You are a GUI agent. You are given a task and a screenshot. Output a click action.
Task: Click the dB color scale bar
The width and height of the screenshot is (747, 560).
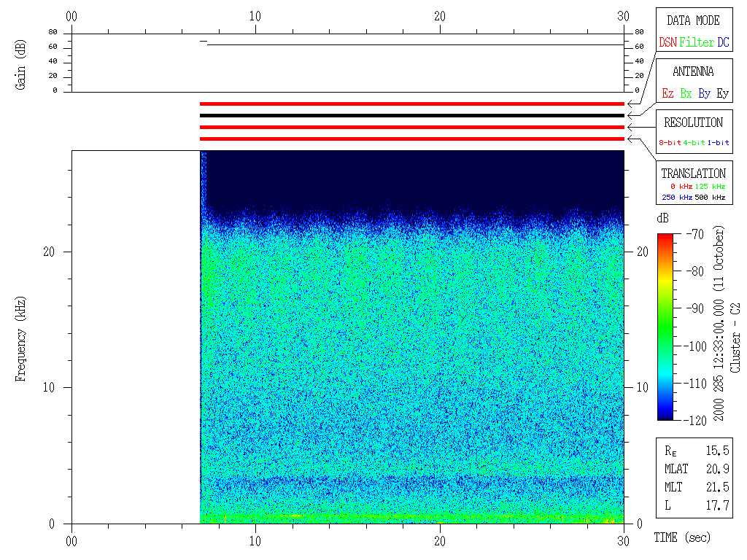(x=665, y=326)
